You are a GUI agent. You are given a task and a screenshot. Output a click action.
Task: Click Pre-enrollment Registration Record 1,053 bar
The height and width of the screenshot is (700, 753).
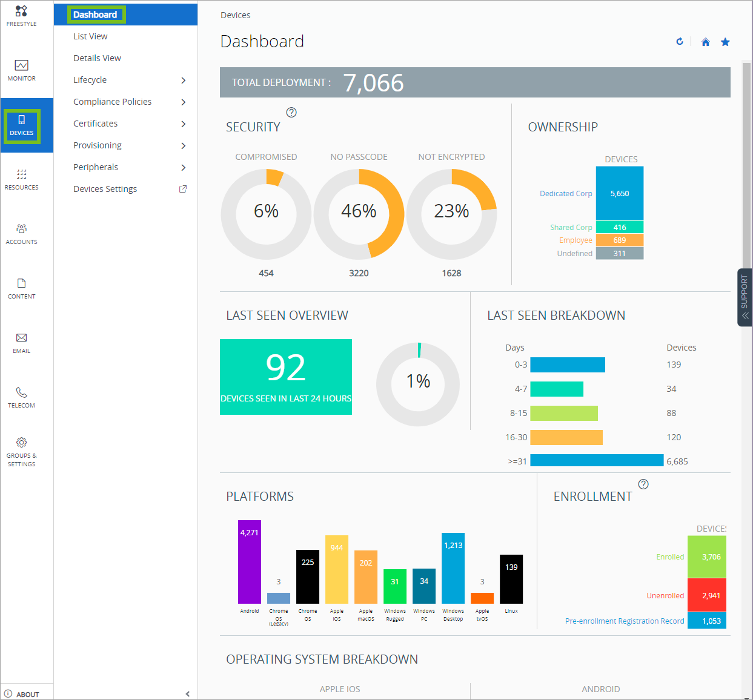click(707, 621)
